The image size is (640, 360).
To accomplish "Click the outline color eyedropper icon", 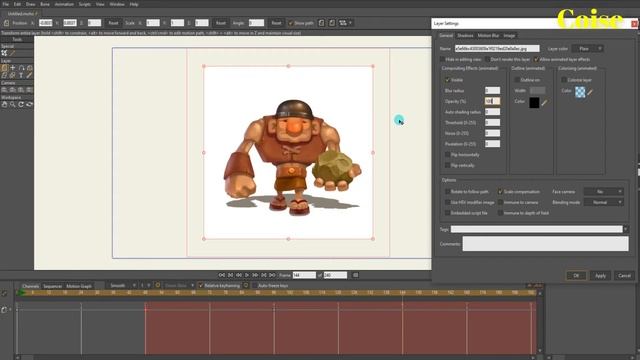I will [544, 103].
